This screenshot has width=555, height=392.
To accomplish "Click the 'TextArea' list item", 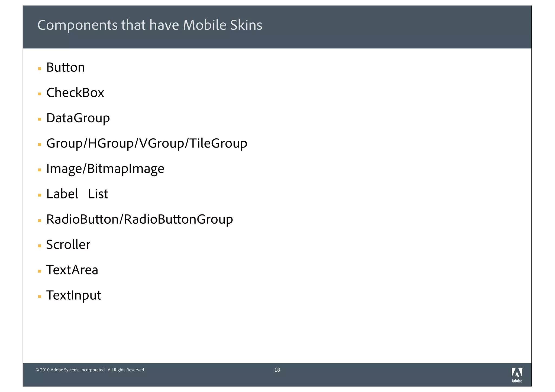I will [x=72, y=270].
